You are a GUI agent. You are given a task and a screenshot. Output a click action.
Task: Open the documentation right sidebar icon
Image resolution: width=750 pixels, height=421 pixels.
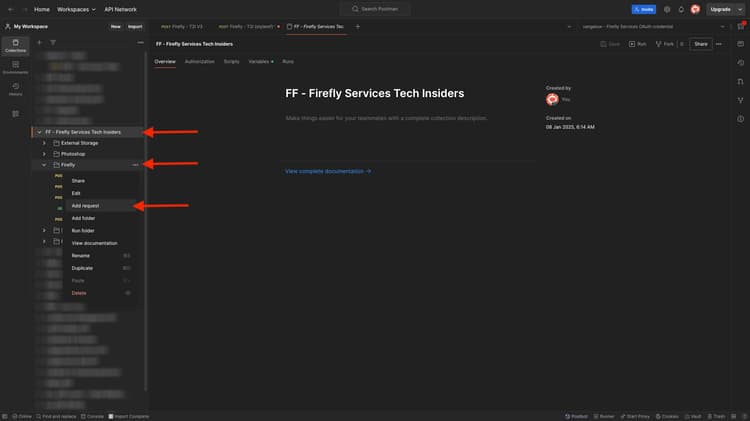pyautogui.click(x=740, y=44)
